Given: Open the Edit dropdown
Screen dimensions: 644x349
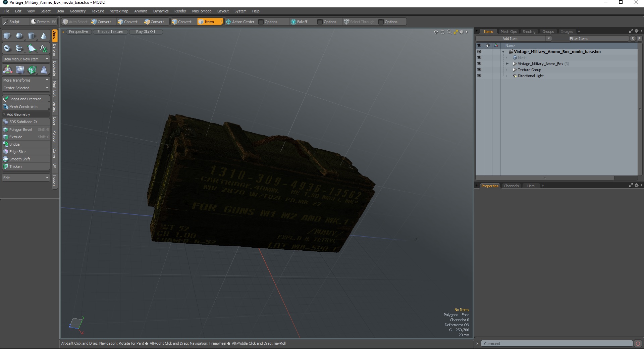Looking at the screenshot, I should pyautogui.click(x=26, y=178).
